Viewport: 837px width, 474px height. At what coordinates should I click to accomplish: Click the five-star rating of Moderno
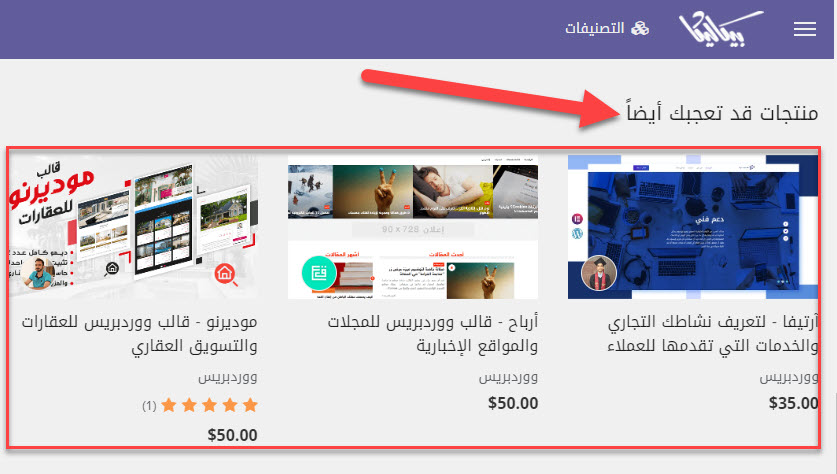pyautogui.click(x=209, y=405)
